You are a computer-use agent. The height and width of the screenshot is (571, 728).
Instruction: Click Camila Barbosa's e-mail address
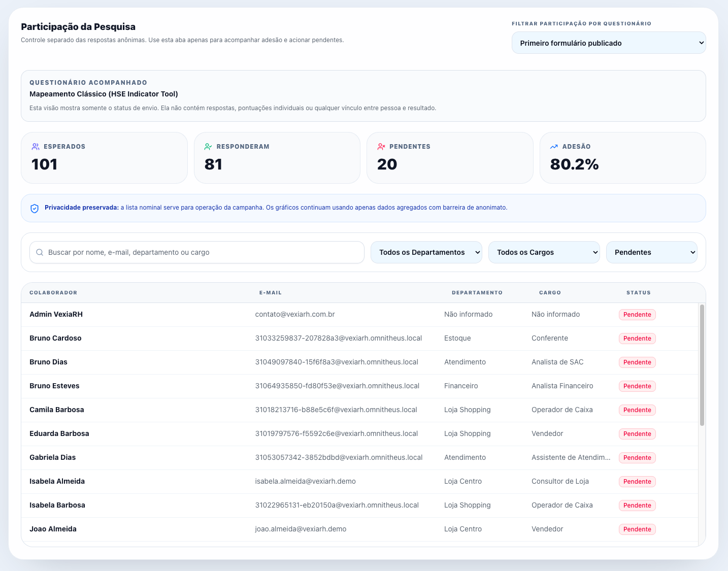(x=336, y=410)
